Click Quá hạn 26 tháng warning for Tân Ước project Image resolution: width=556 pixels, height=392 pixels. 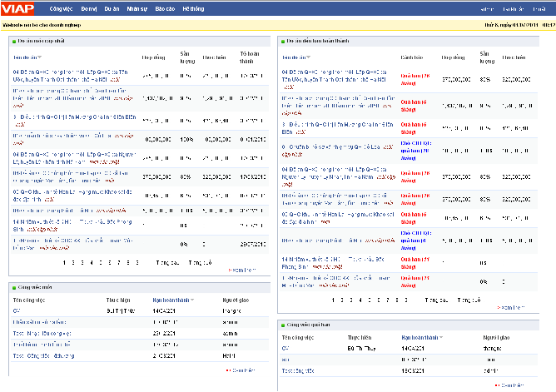tap(415, 79)
